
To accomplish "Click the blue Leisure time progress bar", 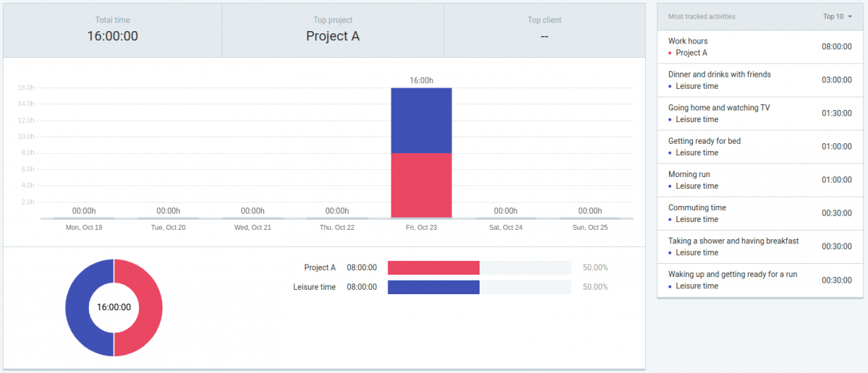I will pos(433,287).
